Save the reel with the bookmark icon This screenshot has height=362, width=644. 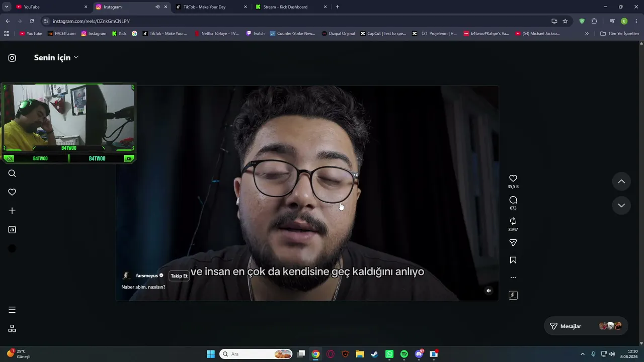click(x=513, y=260)
